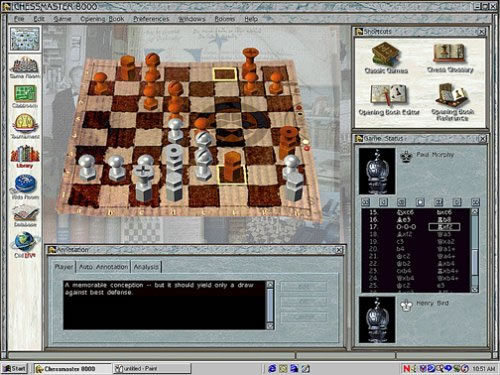Switch to the Analysis tab
Image resolution: width=500 pixels, height=375 pixels.
coord(146,267)
